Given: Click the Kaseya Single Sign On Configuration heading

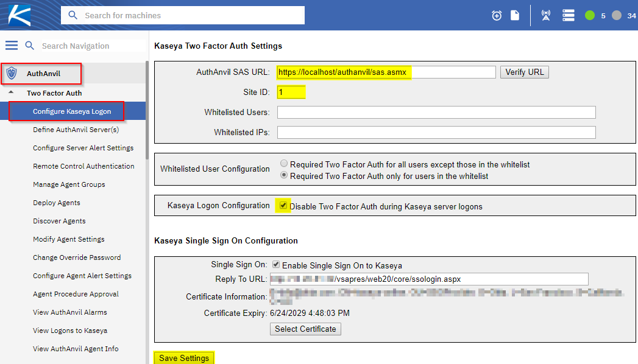Looking at the screenshot, I should pos(226,240).
